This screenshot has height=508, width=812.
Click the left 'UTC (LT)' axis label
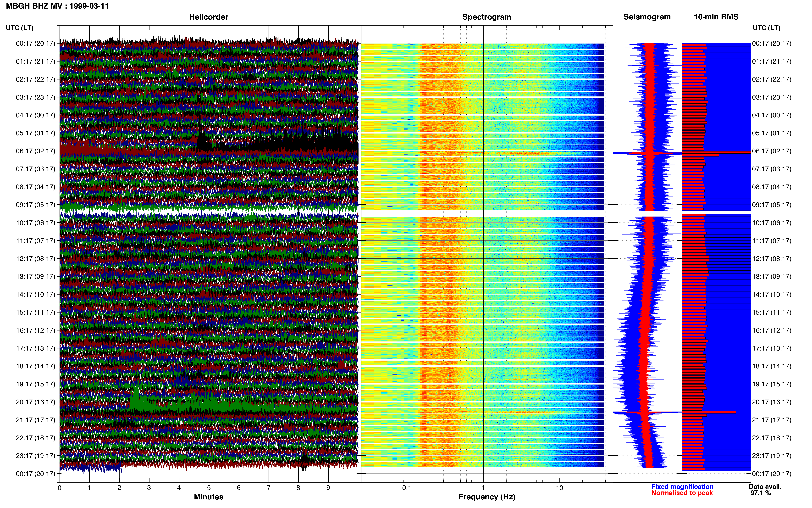pyautogui.click(x=20, y=28)
